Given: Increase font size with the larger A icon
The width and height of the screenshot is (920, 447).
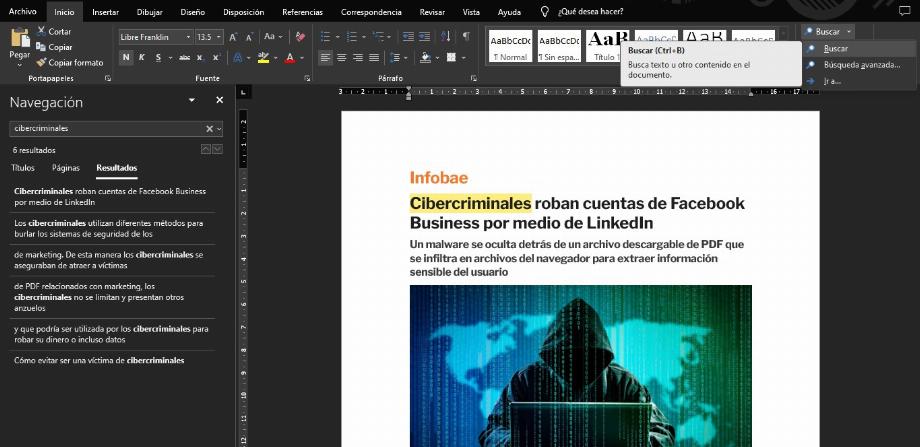Looking at the screenshot, I should [233, 37].
